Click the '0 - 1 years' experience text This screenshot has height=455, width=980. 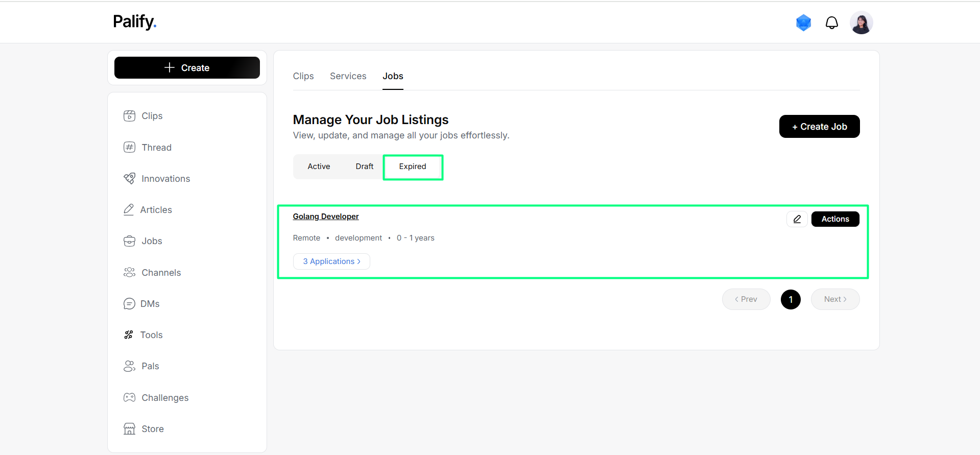coord(415,238)
